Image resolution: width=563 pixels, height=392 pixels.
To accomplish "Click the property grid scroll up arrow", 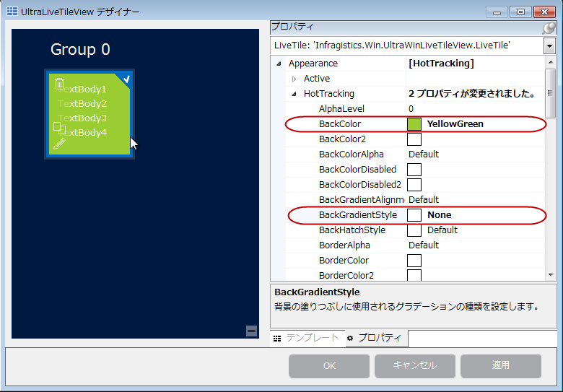I will pyautogui.click(x=551, y=63).
